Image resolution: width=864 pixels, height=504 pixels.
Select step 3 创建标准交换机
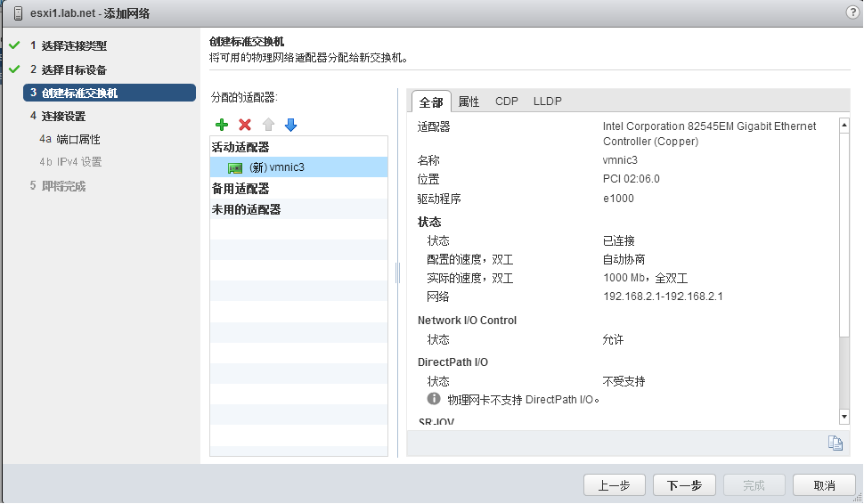click(x=110, y=93)
